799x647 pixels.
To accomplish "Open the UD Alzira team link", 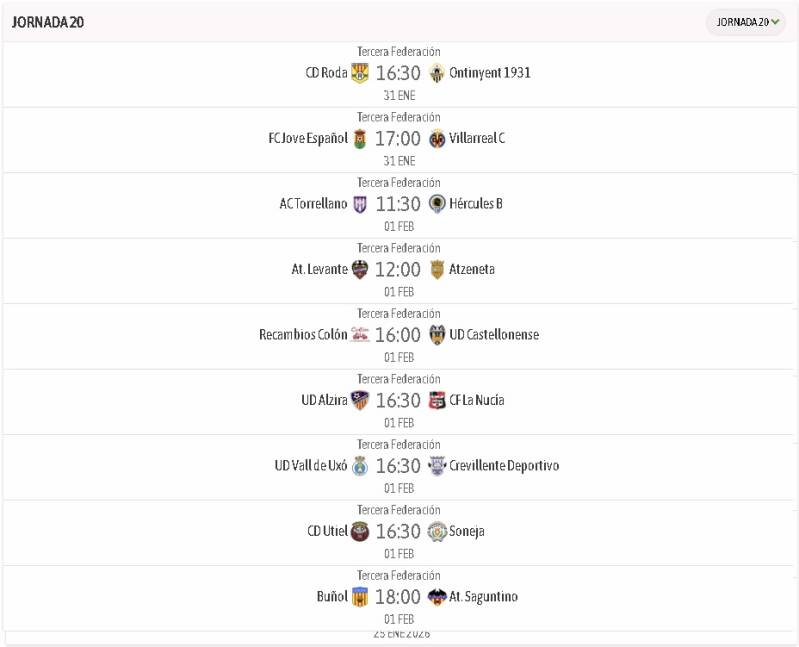I will [324, 400].
